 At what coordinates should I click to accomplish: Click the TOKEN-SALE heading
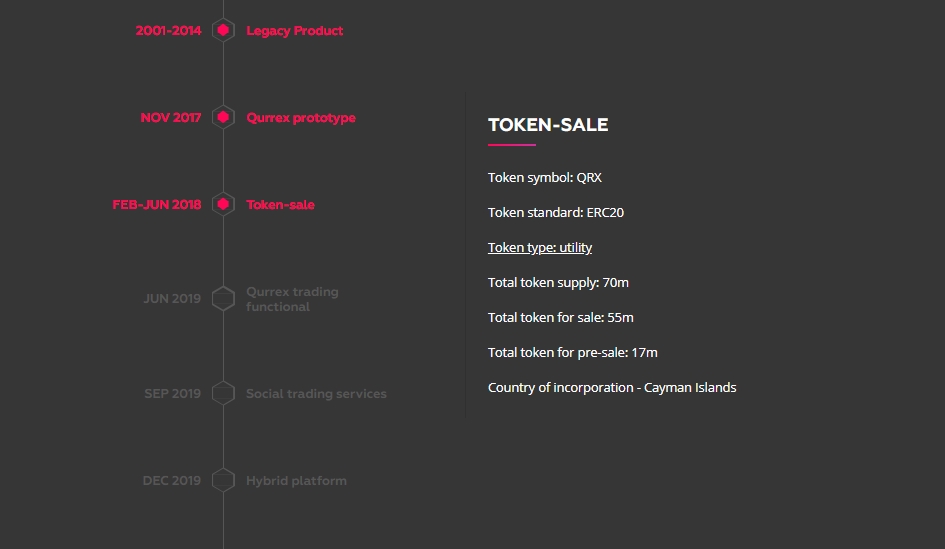click(548, 125)
